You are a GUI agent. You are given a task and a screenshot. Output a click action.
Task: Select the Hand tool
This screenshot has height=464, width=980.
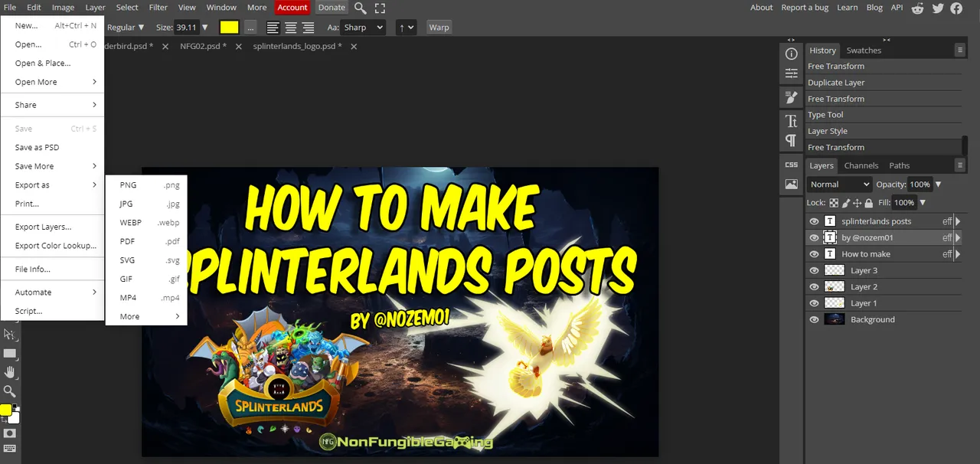click(9, 372)
